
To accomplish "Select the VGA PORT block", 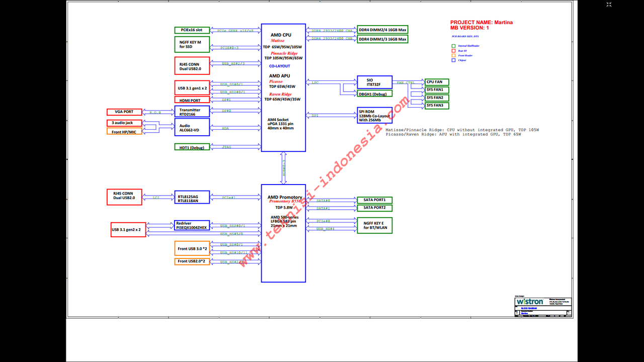I will click(124, 112).
